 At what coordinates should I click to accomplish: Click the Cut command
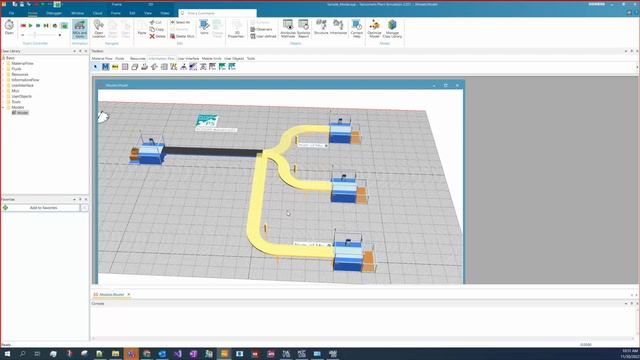point(156,22)
